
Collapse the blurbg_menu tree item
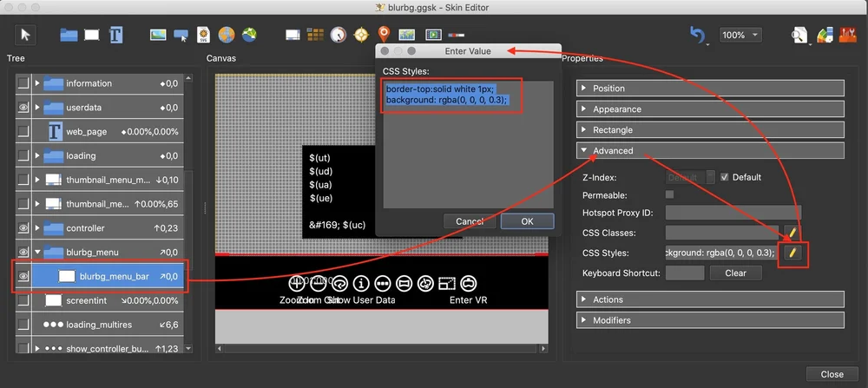click(37, 252)
